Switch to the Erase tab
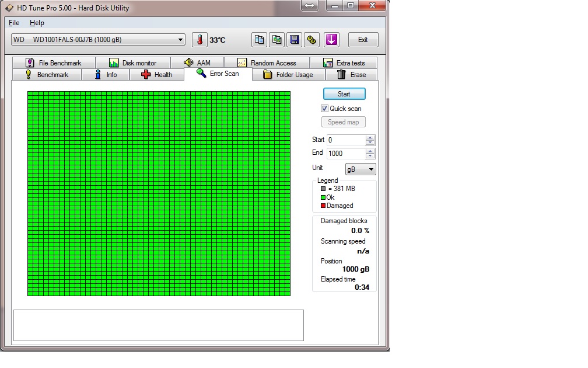Screen dimensions: 588x368 (351, 74)
